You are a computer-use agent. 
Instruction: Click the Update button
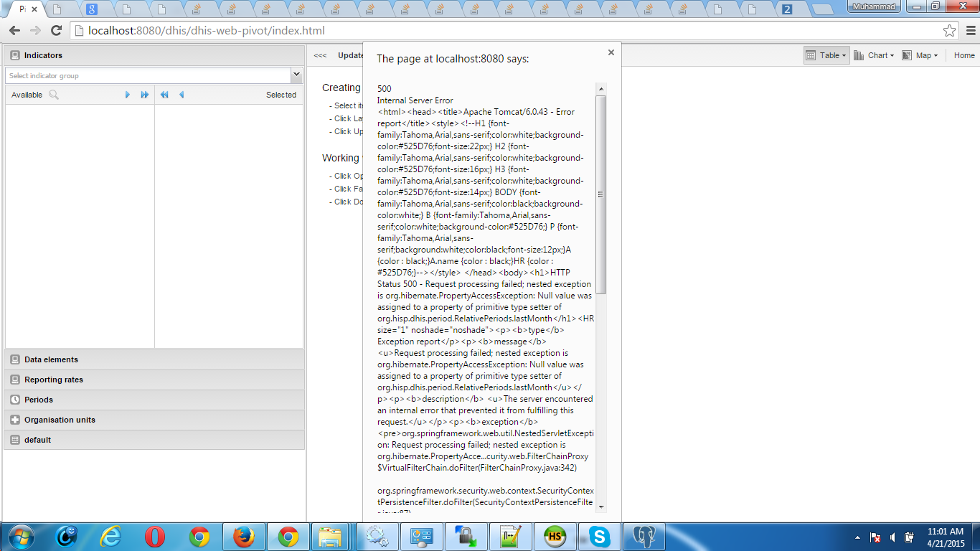[351, 55]
